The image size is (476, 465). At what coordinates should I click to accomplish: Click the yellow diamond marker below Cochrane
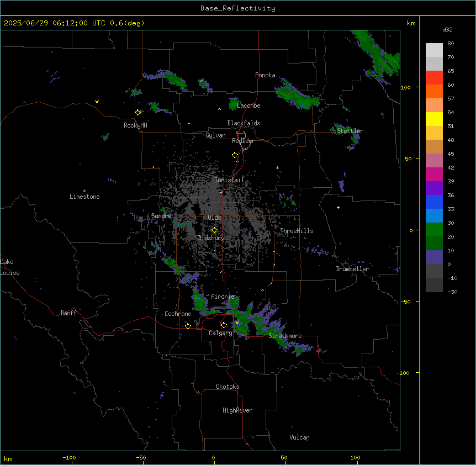pos(188,326)
